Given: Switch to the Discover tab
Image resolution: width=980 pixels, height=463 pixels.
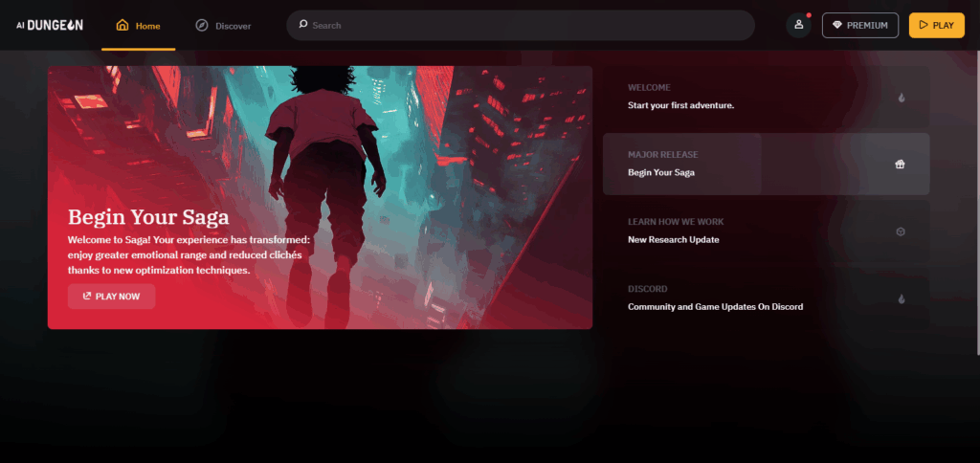Looking at the screenshot, I should (x=223, y=26).
